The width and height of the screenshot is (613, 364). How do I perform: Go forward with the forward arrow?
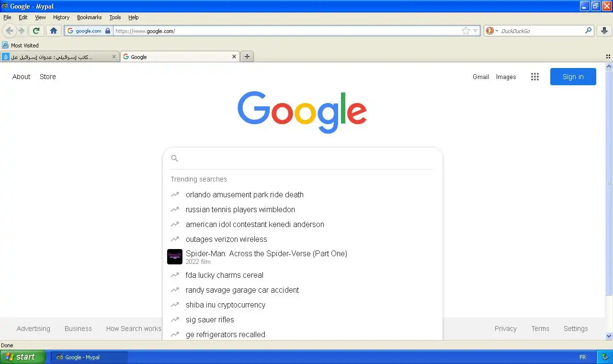pos(22,31)
